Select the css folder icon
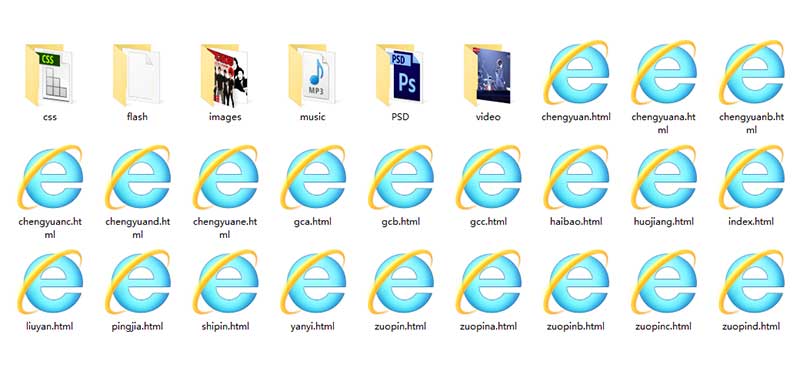The height and width of the screenshot is (385, 800). pos(49,74)
